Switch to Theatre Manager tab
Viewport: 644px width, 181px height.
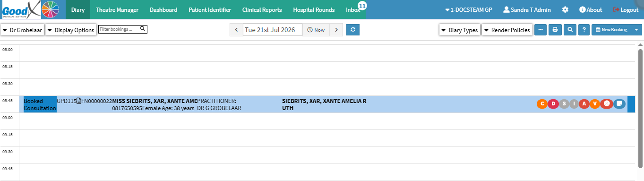[x=117, y=9]
